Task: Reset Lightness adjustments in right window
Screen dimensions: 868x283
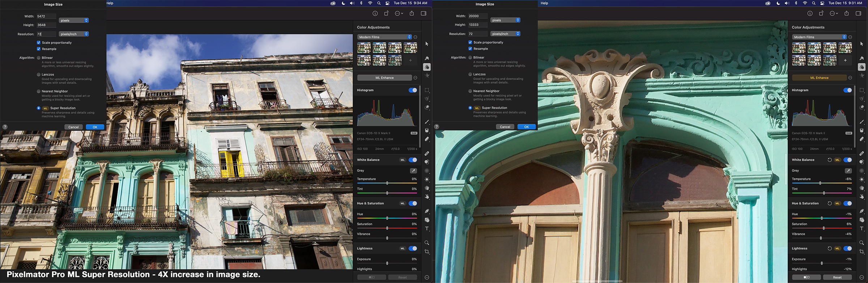Action: pyautogui.click(x=830, y=249)
